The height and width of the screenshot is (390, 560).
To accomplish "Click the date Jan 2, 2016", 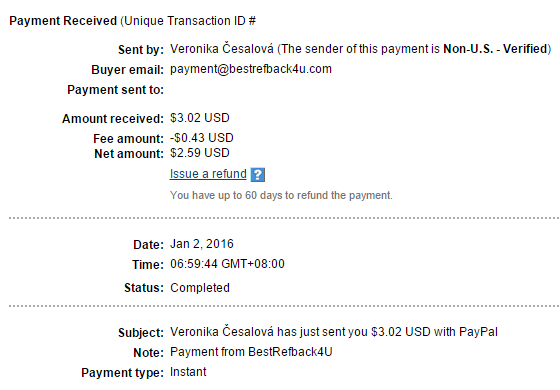I will (x=202, y=244).
